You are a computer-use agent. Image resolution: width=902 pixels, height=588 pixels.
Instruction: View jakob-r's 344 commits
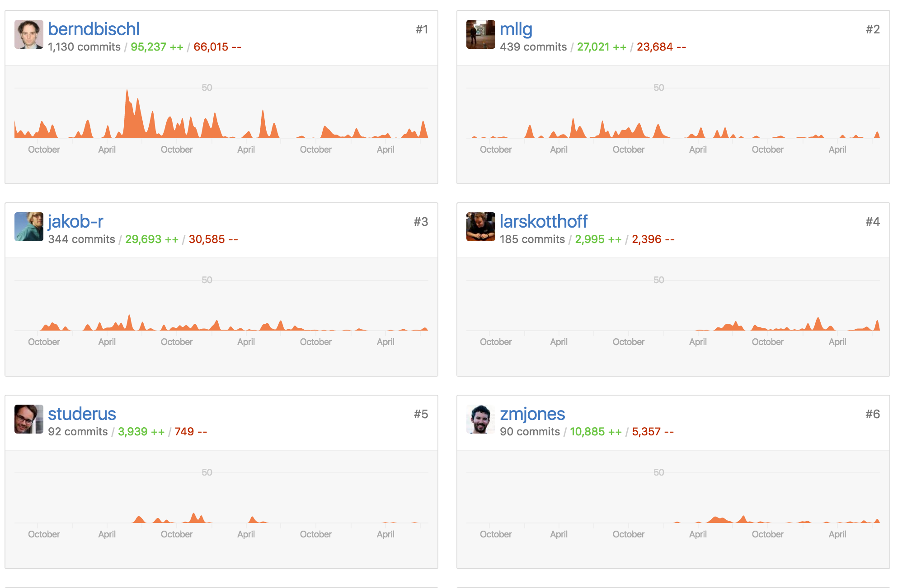(x=81, y=239)
